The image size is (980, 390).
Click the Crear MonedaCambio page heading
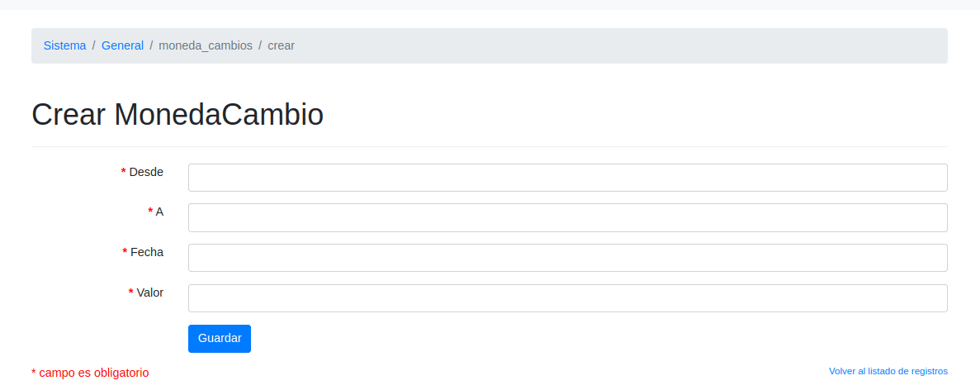pos(178,115)
